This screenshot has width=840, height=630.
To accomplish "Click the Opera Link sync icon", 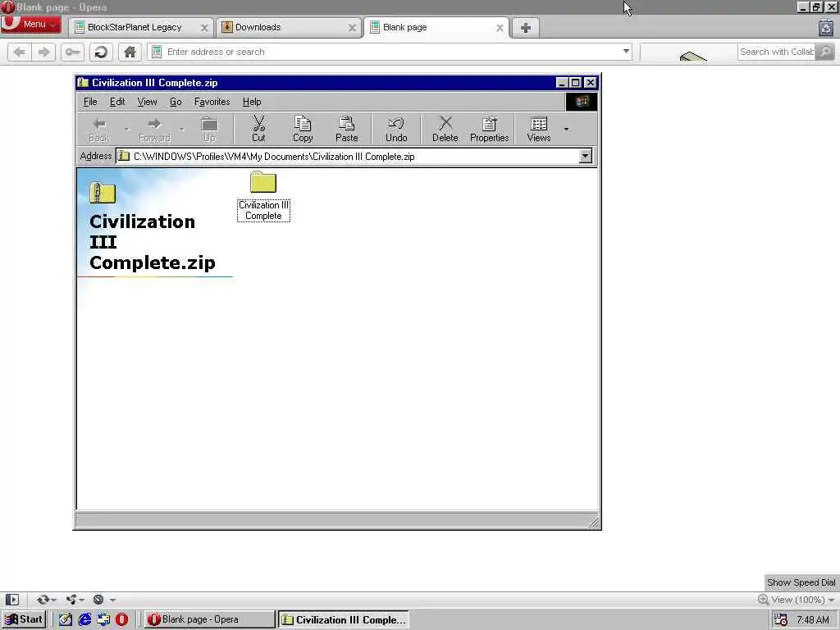I will point(43,600).
